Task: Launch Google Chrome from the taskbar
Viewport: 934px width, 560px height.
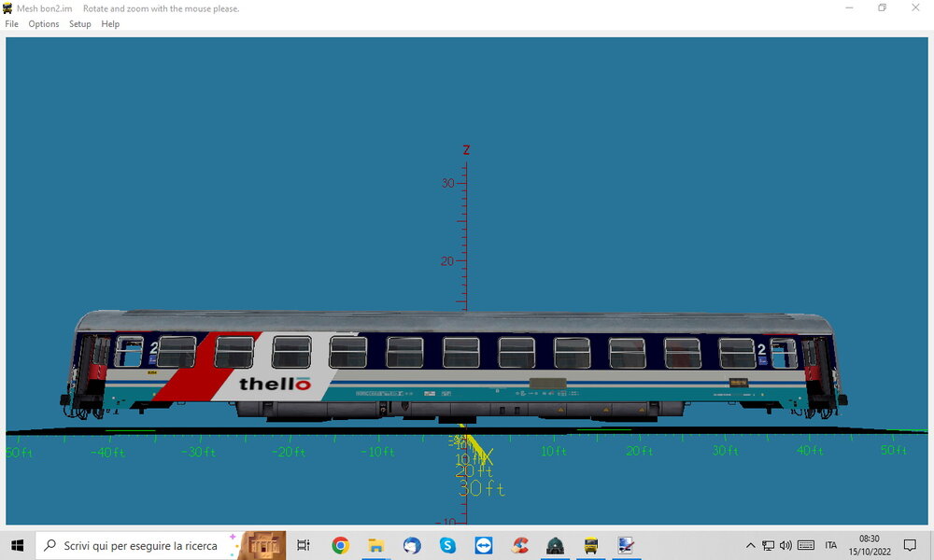Action: [340, 545]
